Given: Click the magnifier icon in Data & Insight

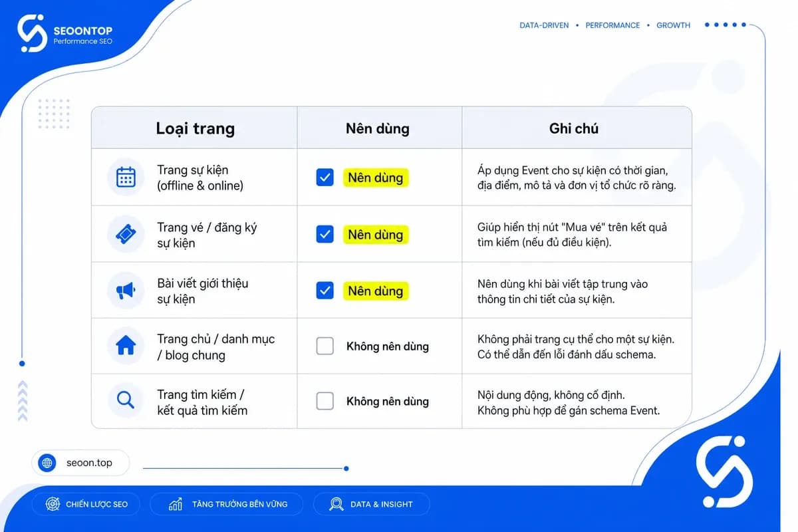Looking at the screenshot, I should pos(336,504).
